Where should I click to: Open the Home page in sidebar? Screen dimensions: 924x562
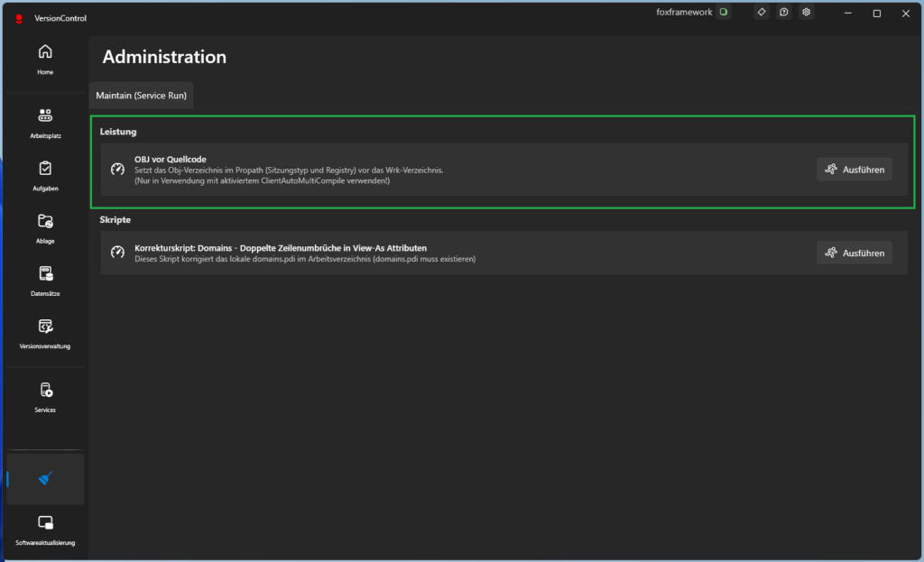point(45,58)
